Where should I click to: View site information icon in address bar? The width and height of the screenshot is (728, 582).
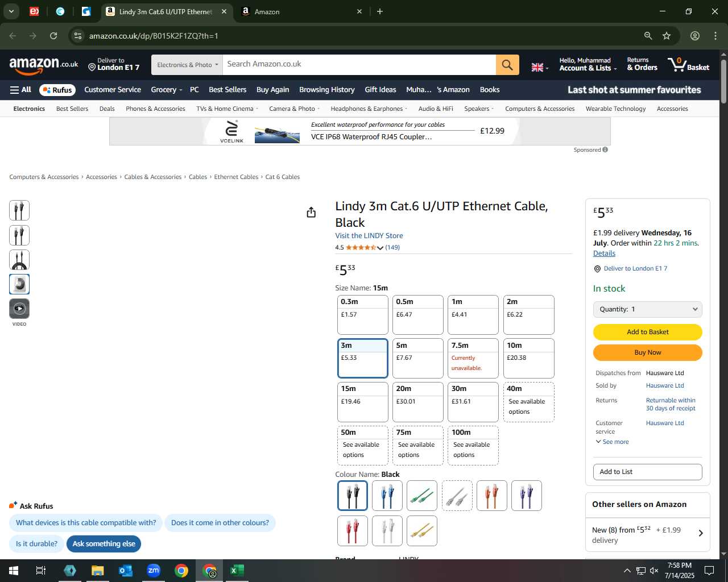click(78, 36)
